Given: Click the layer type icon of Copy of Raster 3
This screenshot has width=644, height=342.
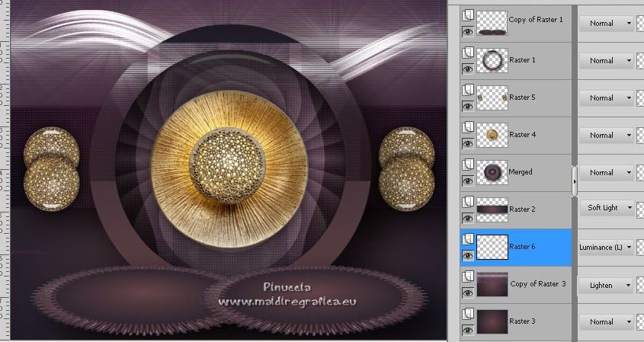Looking at the screenshot, I should tap(468, 276).
